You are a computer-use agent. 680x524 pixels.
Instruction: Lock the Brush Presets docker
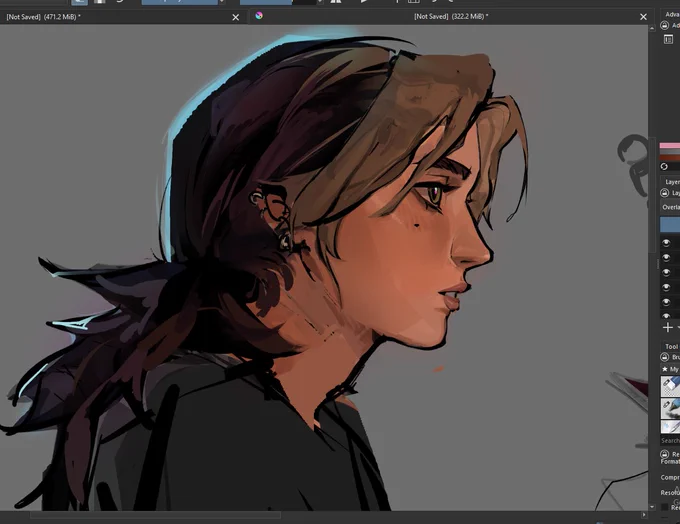[x=664, y=357]
